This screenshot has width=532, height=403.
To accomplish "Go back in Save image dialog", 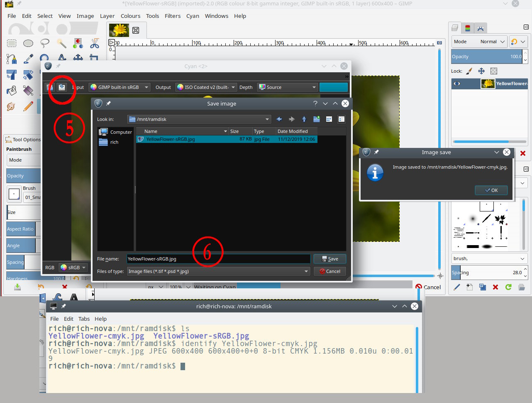I will click(279, 119).
